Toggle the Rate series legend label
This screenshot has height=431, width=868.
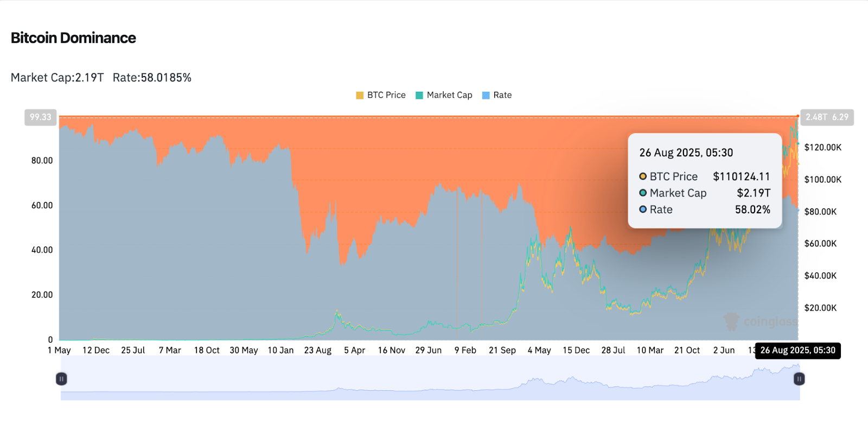coord(502,95)
